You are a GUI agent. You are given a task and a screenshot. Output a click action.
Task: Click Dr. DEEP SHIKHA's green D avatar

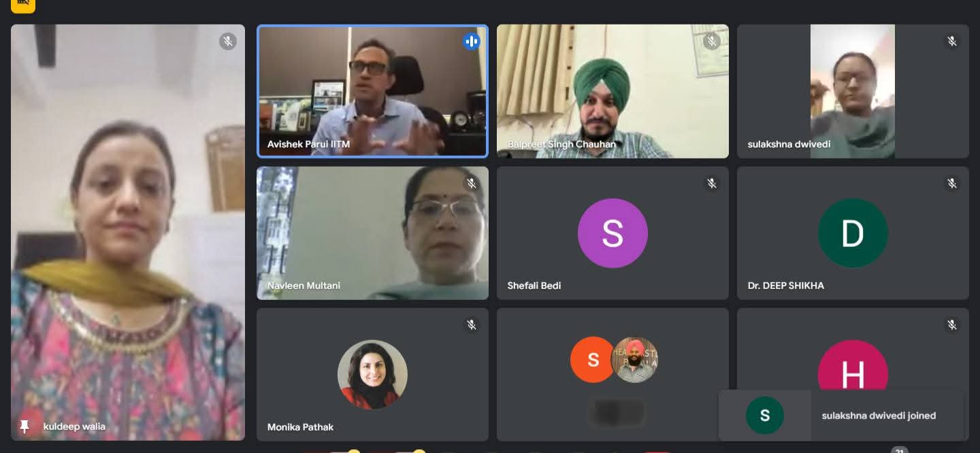click(x=853, y=233)
